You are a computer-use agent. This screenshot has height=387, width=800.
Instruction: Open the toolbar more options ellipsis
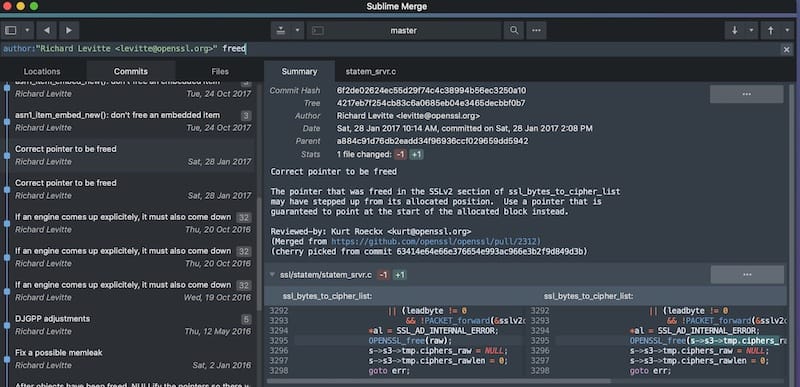pyautogui.click(x=536, y=31)
